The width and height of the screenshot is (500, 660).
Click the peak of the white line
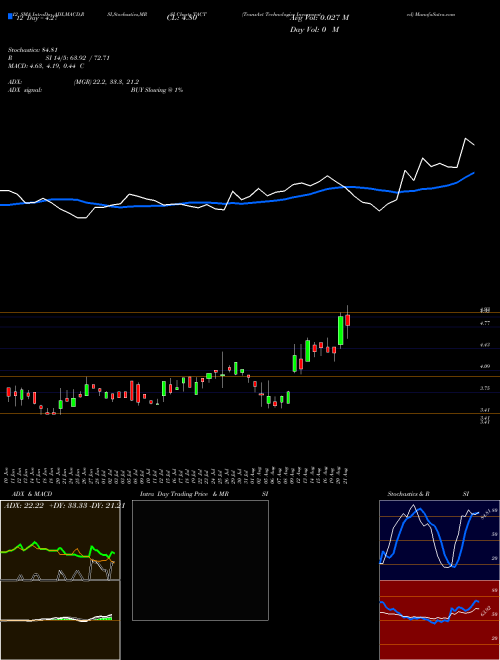click(x=465, y=138)
